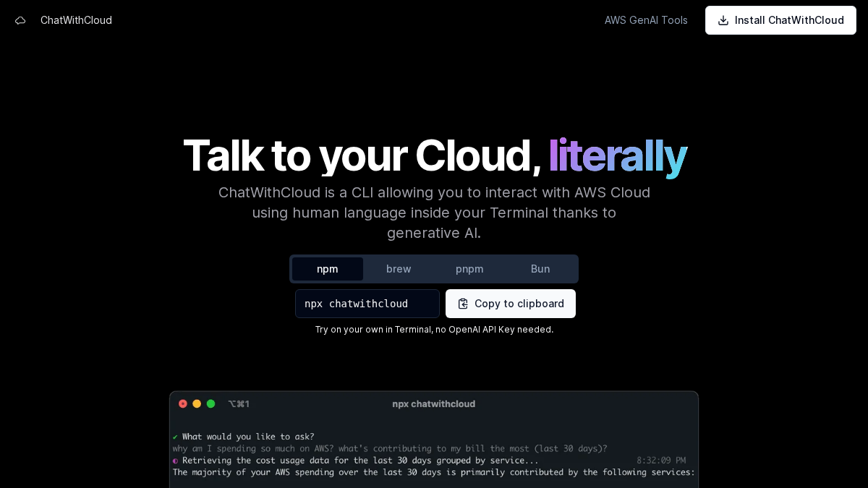Click the cloud logo icon in header
The height and width of the screenshot is (488, 868).
tap(20, 20)
